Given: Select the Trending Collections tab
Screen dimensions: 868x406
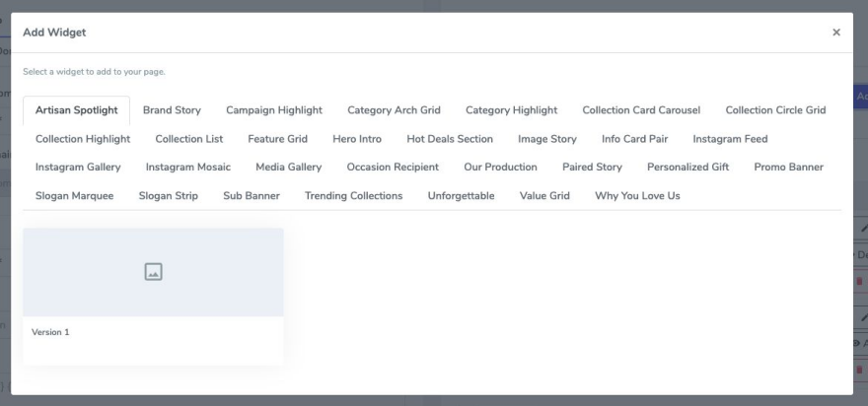Looking at the screenshot, I should [354, 196].
